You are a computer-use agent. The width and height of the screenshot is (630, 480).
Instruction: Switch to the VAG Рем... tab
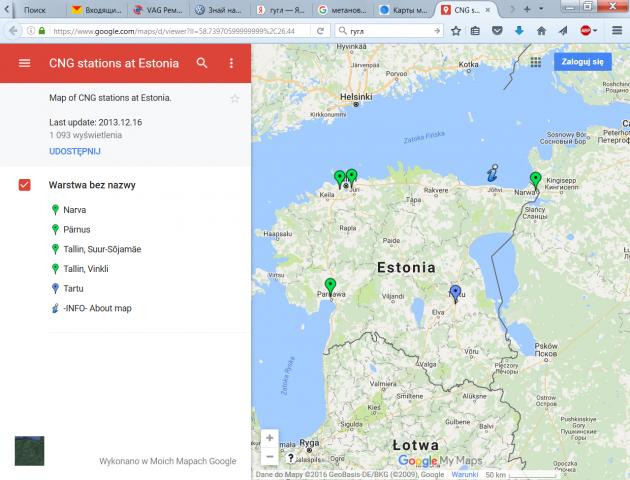click(x=159, y=10)
